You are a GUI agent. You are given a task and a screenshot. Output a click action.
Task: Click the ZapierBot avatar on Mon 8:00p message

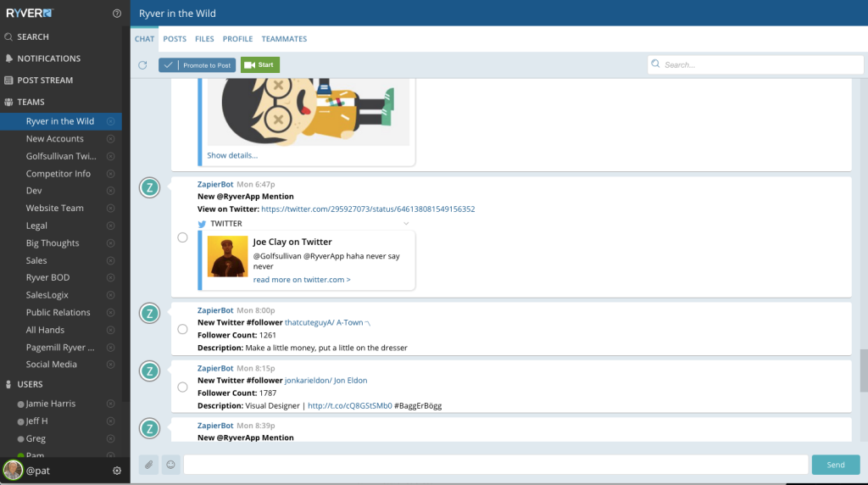(149, 314)
